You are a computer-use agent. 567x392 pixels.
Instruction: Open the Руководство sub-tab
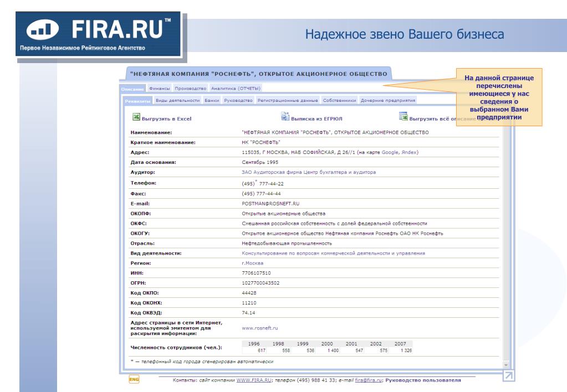click(238, 100)
